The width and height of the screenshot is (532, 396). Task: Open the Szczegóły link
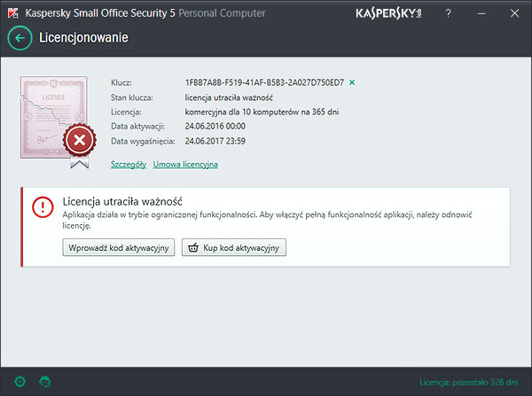coord(129,165)
